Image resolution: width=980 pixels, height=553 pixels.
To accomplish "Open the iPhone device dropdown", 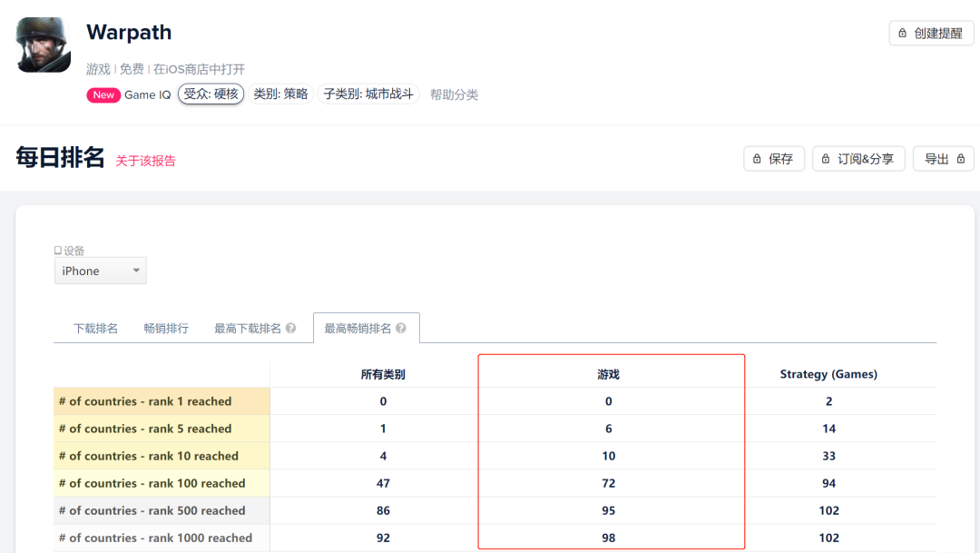I will (x=100, y=270).
